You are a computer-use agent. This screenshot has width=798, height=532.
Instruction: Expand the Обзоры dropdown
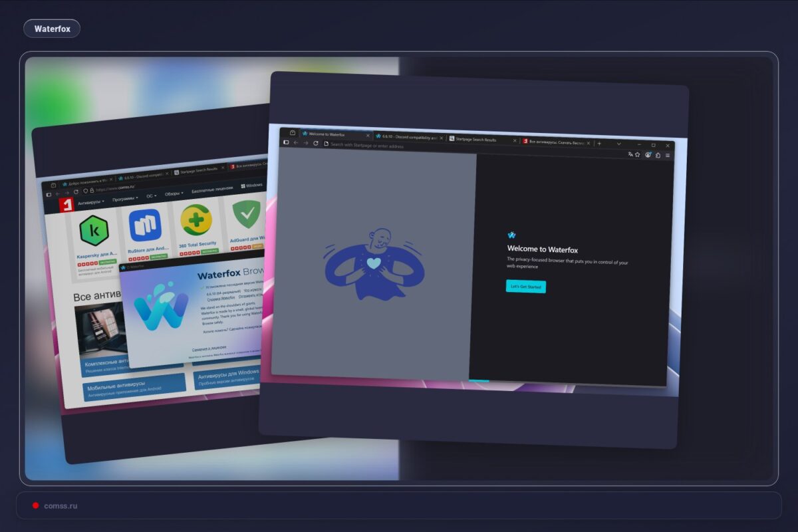pyautogui.click(x=174, y=194)
